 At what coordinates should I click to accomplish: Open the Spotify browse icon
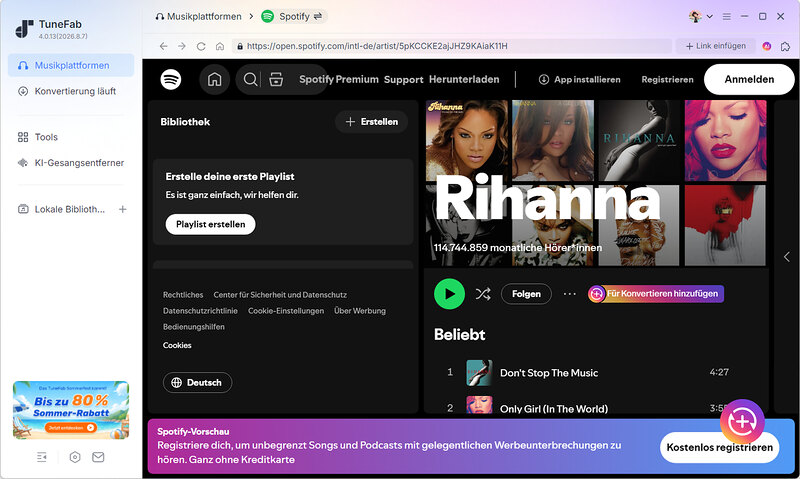[x=276, y=80]
